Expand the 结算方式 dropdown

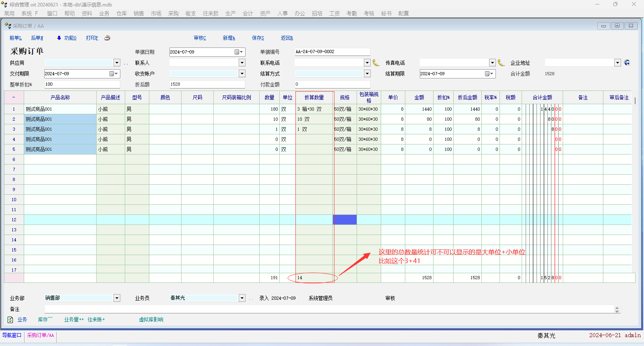(x=367, y=74)
